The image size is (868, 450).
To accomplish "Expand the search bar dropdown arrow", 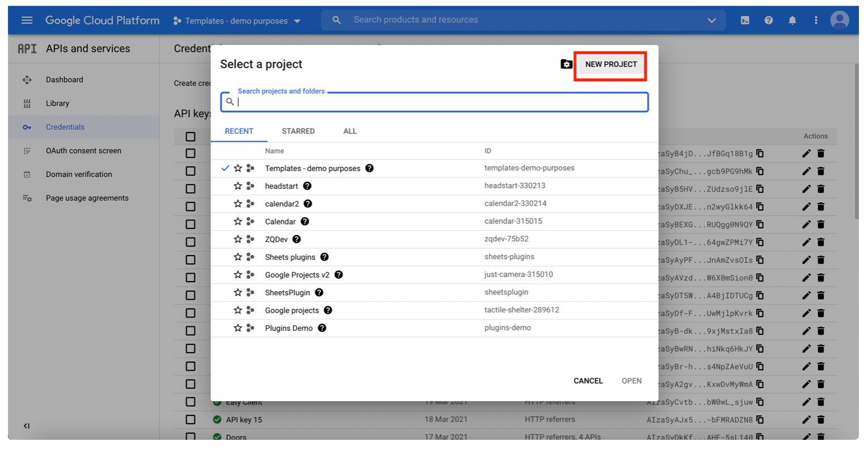I will tap(711, 20).
